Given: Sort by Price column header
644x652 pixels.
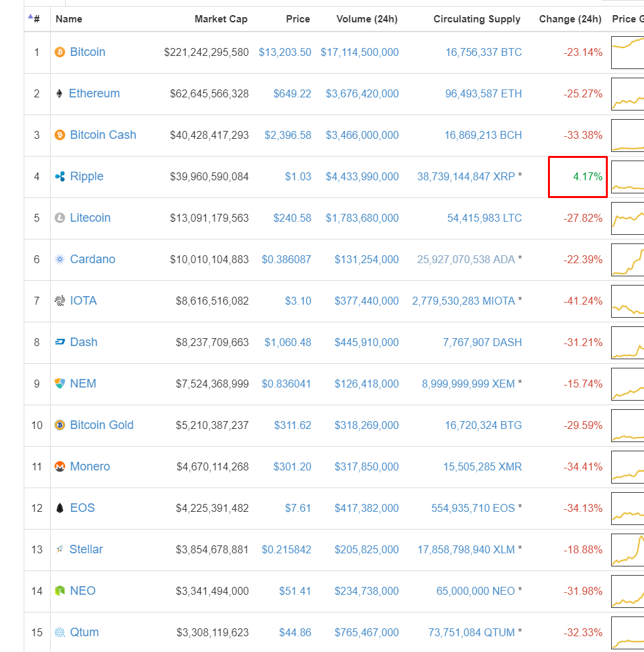Looking at the screenshot, I should 298,19.
